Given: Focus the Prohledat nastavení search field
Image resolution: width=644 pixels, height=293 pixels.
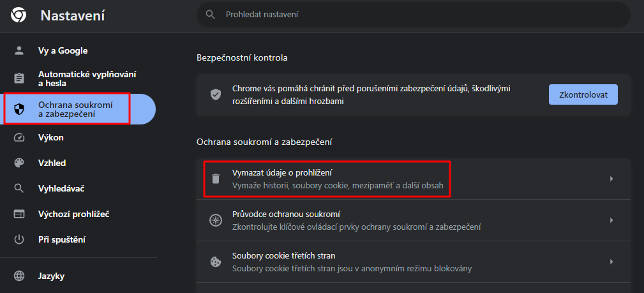Looking at the screenshot, I should [413, 15].
